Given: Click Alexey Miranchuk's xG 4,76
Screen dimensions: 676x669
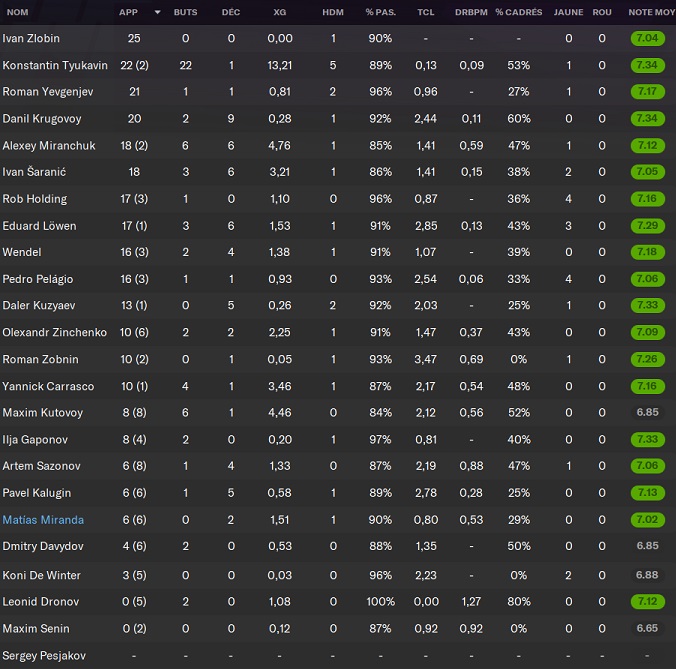Looking at the screenshot, I should [280, 146].
